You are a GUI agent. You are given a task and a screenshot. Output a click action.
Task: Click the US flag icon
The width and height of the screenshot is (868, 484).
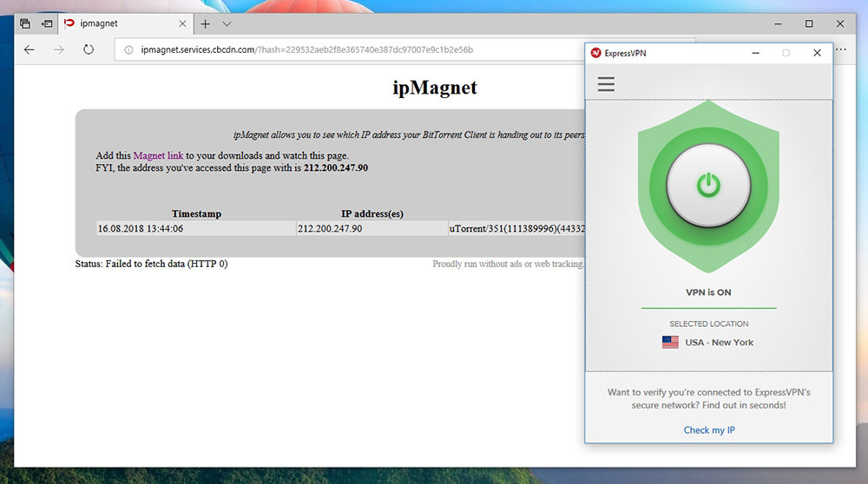670,343
